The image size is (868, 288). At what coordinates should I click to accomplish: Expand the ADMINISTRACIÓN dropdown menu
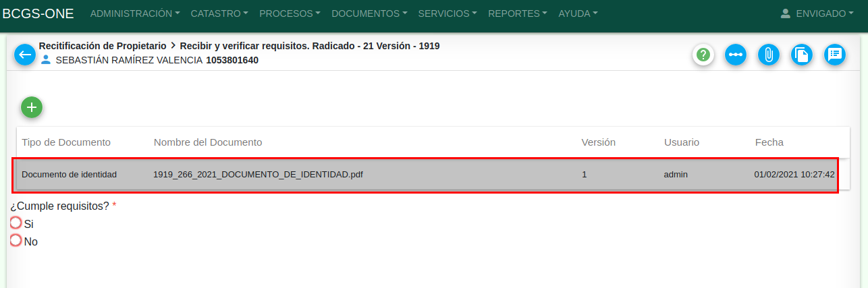coord(134,13)
